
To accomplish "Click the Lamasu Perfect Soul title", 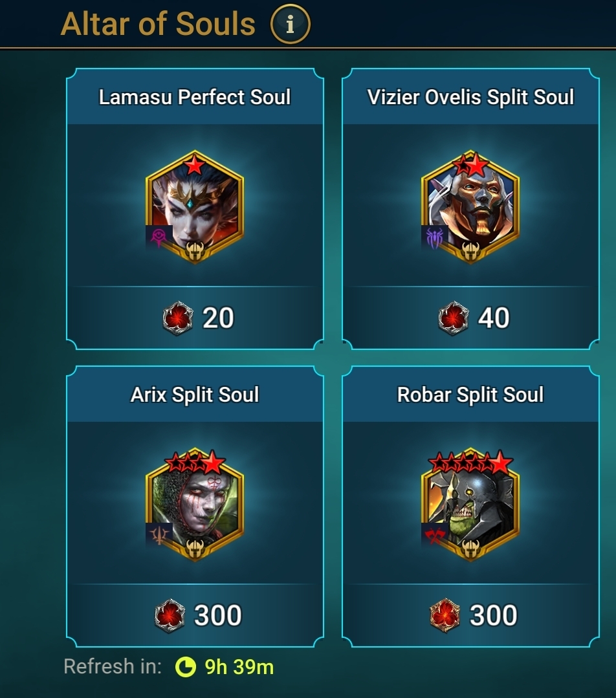I will click(195, 97).
